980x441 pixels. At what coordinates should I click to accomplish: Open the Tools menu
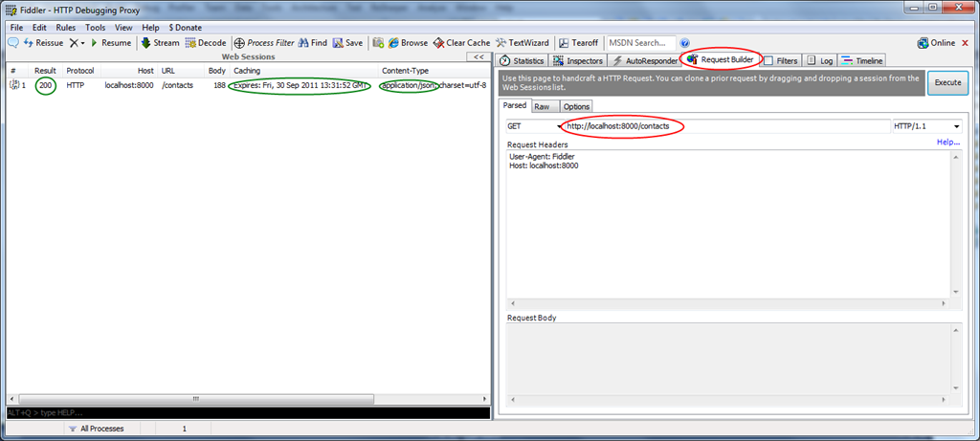point(96,28)
